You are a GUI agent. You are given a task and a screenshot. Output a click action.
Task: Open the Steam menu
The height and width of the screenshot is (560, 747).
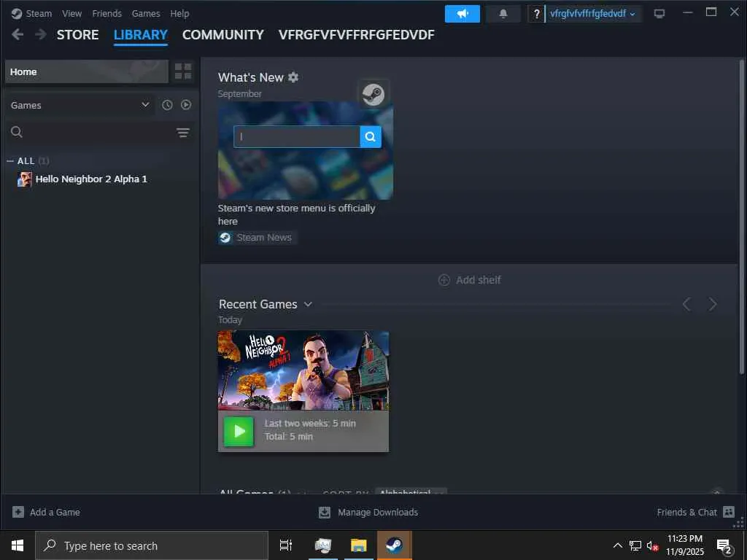point(39,13)
